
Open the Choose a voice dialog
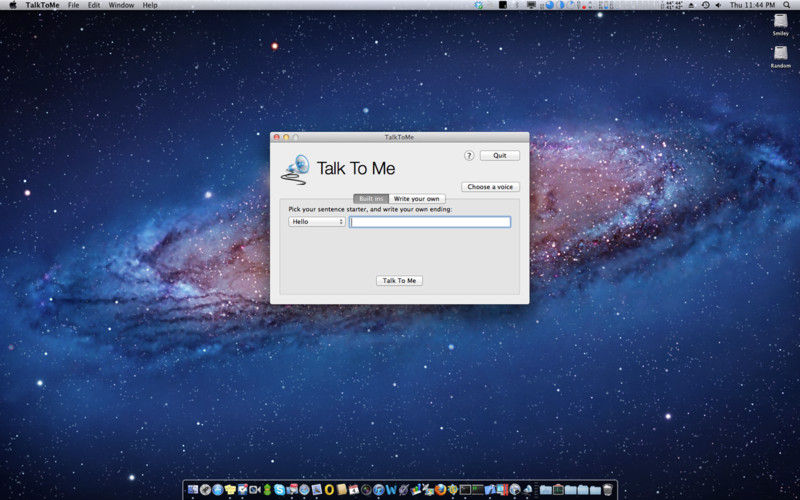490,187
